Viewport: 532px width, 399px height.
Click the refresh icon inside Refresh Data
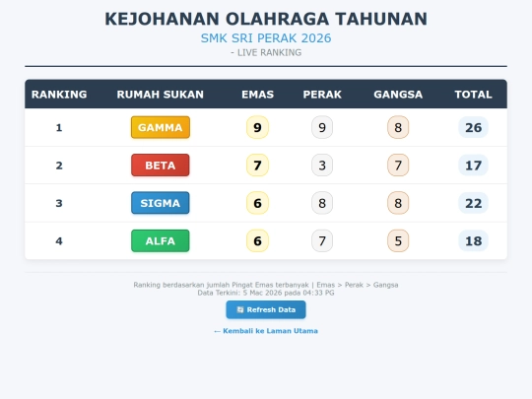(x=240, y=309)
